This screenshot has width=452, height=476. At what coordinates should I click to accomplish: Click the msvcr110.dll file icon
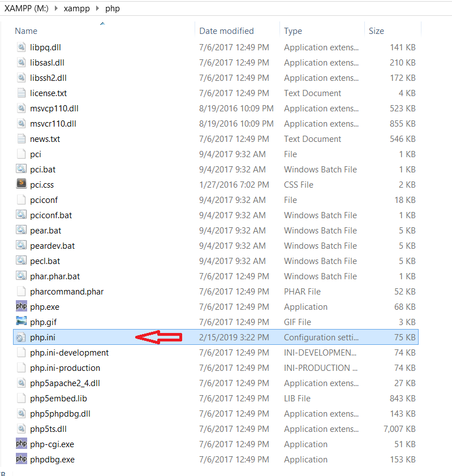(21, 123)
